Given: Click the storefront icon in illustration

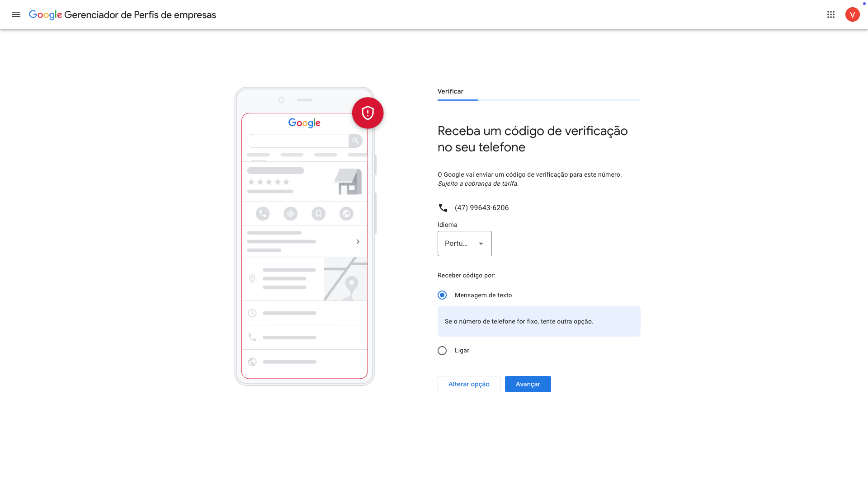Looking at the screenshot, I should point(348,182).
